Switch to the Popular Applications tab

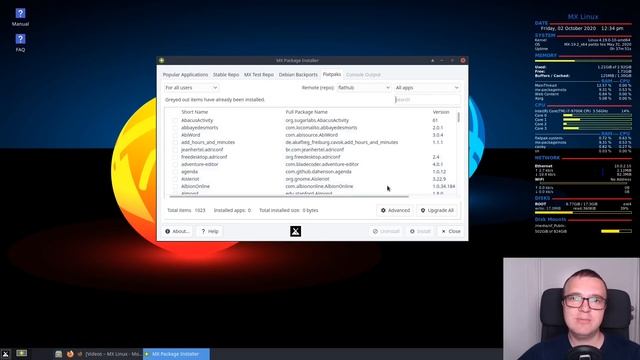pos(185,75)
